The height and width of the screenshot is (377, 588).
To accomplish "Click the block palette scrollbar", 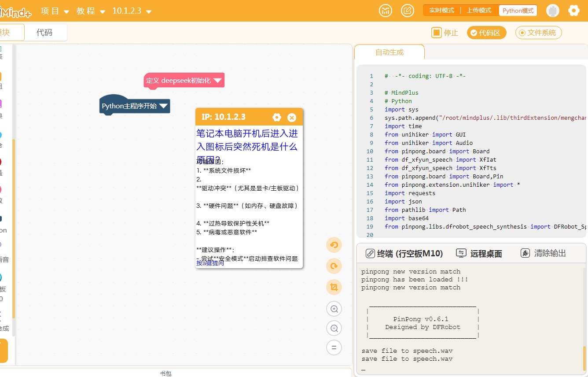I will pyautogui.click(x=14, y=229).
